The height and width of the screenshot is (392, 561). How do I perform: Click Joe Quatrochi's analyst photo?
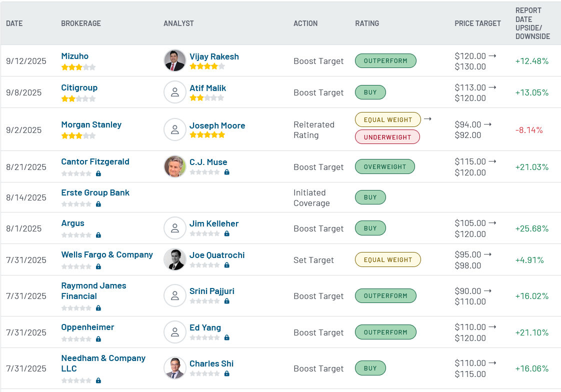click(x=174, y=259)
